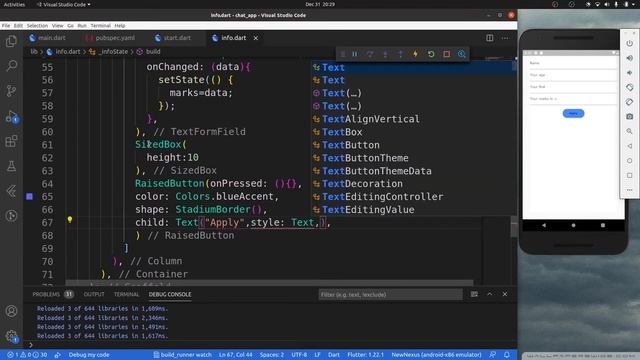640x360 pixels.
Task: Open the Source Control view
Action: (x=11, y=91)
